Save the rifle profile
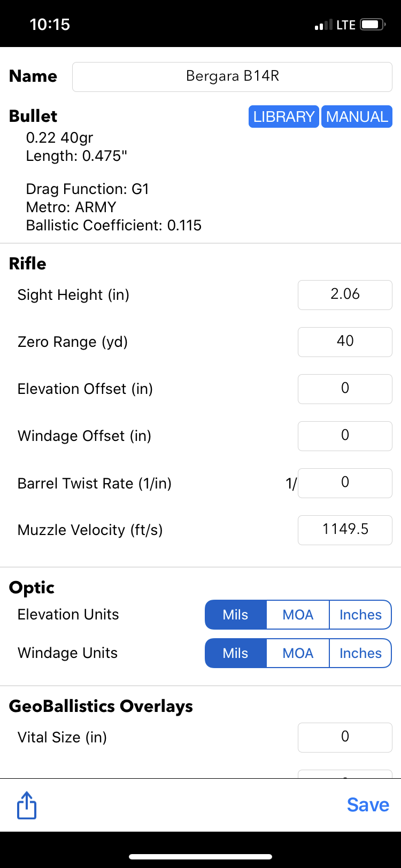The image size is (401, 868). coord(368,805)
